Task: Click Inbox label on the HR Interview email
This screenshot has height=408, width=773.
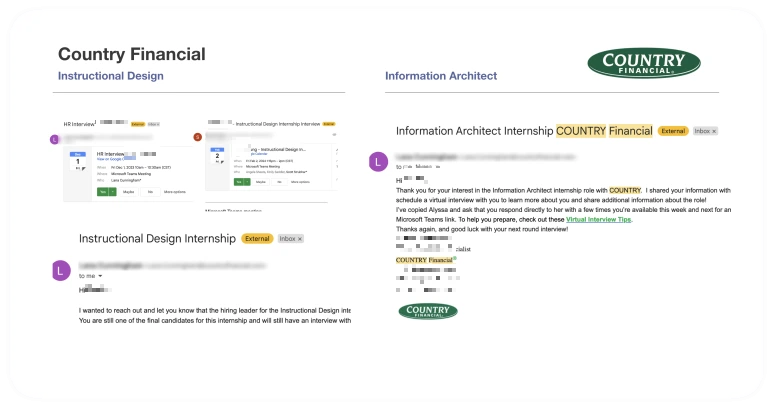Action: point(154,124)
